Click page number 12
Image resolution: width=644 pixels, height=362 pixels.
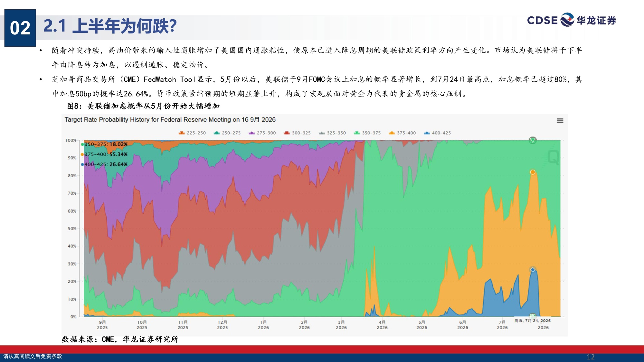591,357
